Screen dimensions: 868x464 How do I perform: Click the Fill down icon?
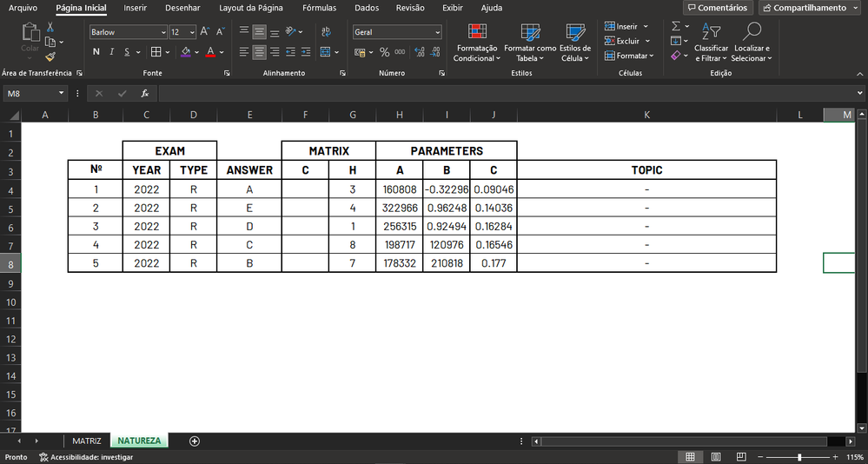coord(676,41)
